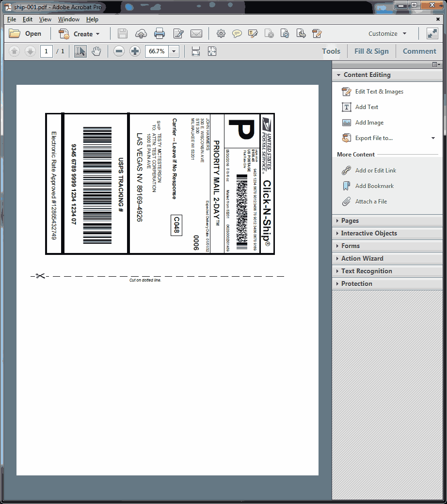The height and width of the screenshot is (504, 447).
Task: Open the Create PDF dropdown
Action: (x=79, y=34)
